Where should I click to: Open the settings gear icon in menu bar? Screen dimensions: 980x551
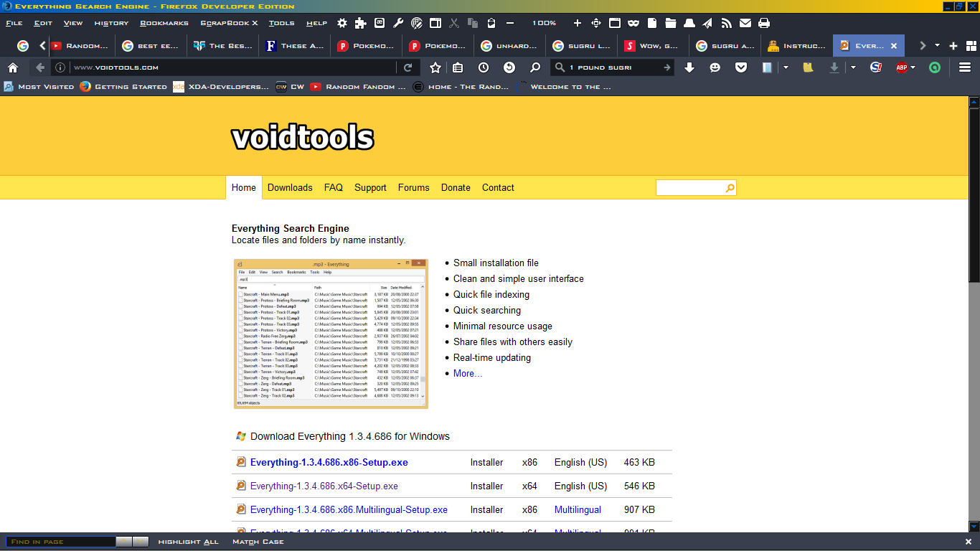pyautogui.click(x=342, y=23)
